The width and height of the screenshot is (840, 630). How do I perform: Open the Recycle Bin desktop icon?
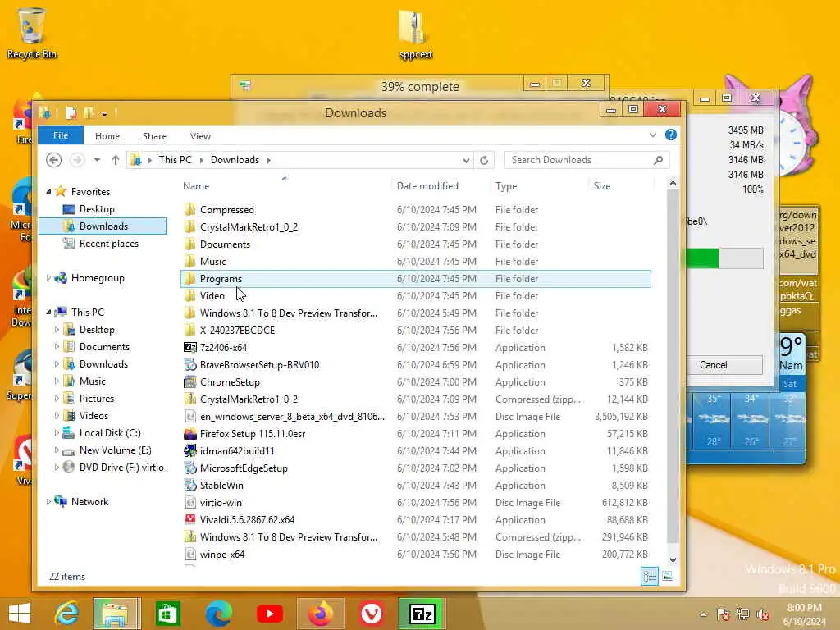[x=32, y=33]
